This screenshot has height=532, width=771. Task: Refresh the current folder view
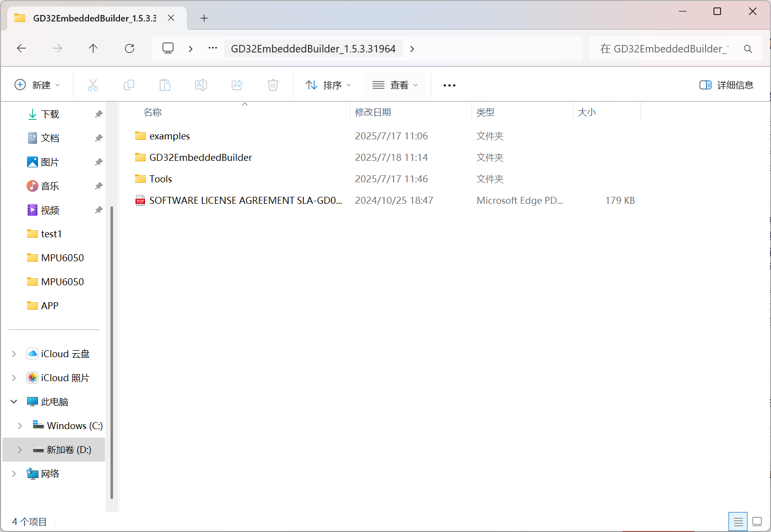[x=129, y=48]
